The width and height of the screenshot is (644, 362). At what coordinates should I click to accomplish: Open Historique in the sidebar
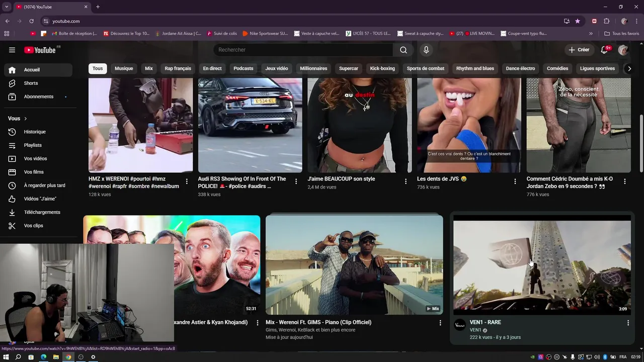38,132
